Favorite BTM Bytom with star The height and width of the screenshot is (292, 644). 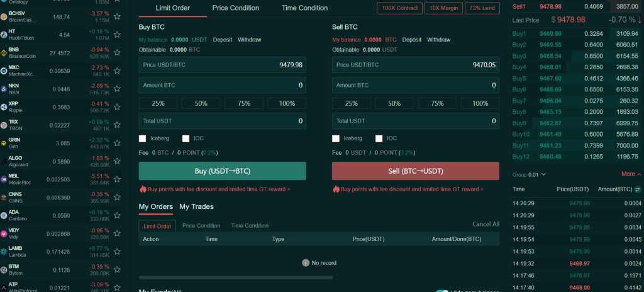(x=117, y=270)
